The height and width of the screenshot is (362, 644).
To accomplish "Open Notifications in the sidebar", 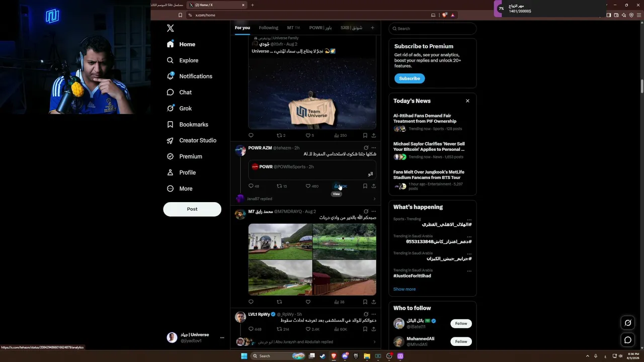I will point(190,76).
